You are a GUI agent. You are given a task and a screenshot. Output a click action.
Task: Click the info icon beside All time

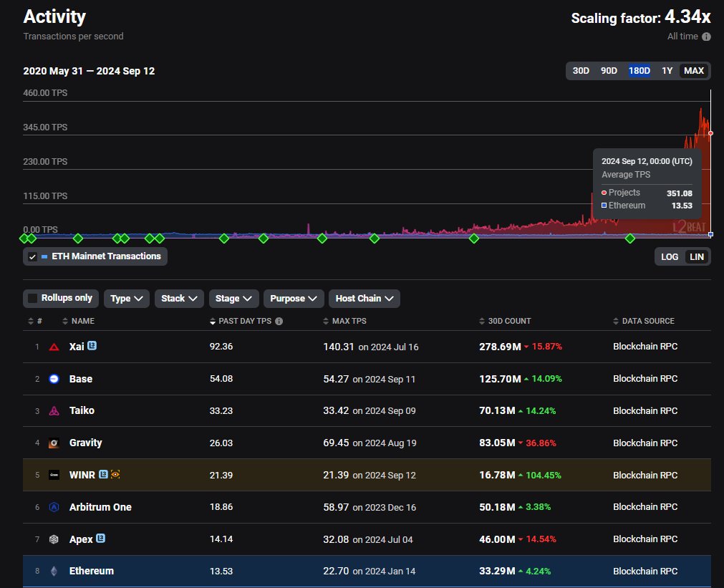click(x=706, y=37)
